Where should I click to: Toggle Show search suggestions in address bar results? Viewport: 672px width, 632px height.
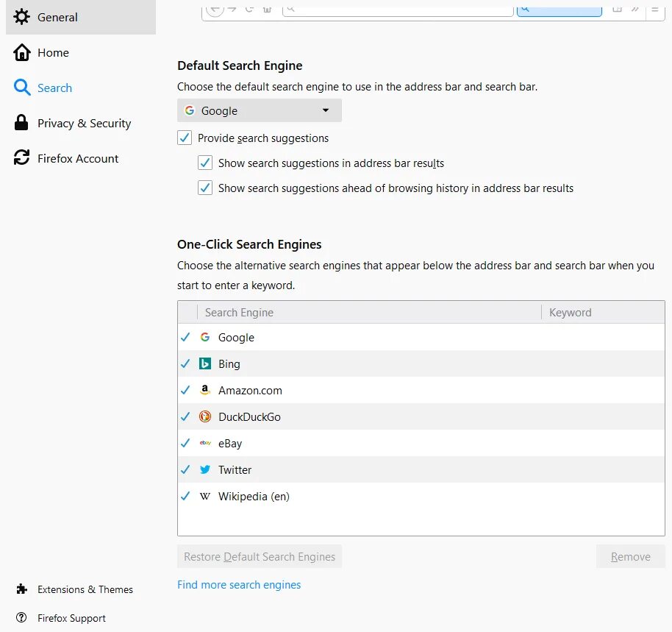click(205, 163)
